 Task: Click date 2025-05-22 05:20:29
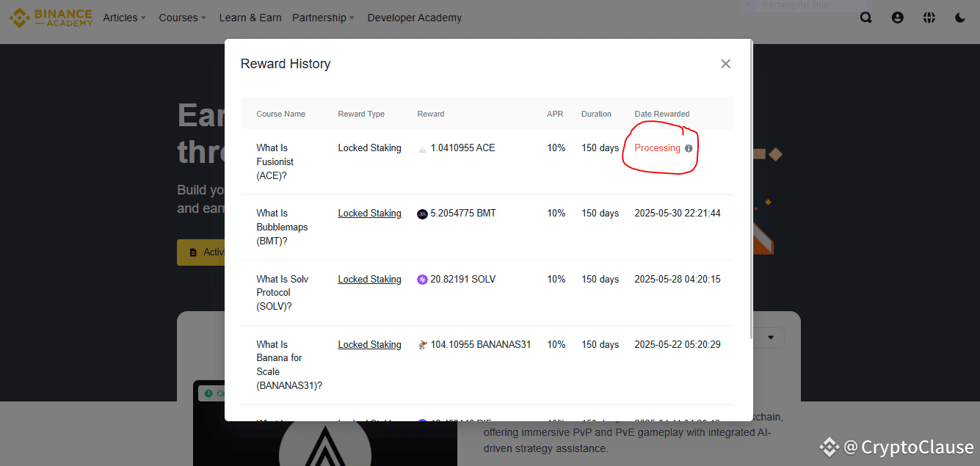pos(678,345)
